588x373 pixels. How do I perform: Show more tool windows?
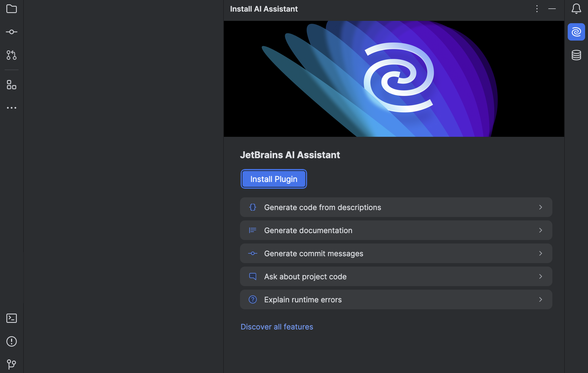pos(12,108)
